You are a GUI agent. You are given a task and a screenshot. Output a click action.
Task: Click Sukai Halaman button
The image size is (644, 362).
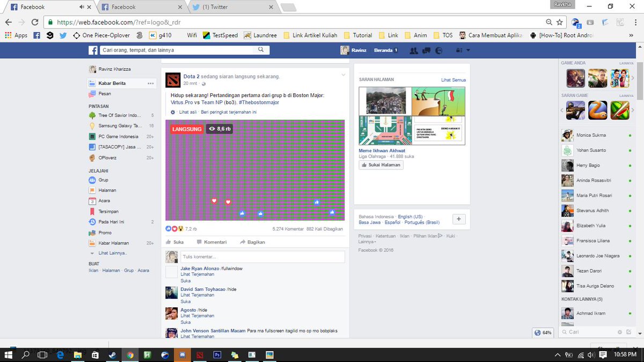[x=381, y=165]
